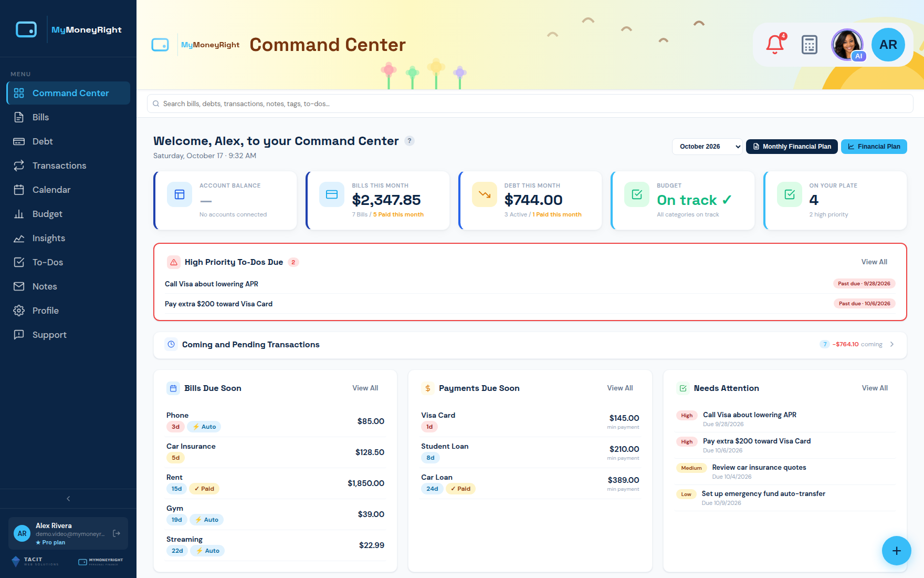
Task: Open Review car insurance quotes item
Action: [785, 472]
